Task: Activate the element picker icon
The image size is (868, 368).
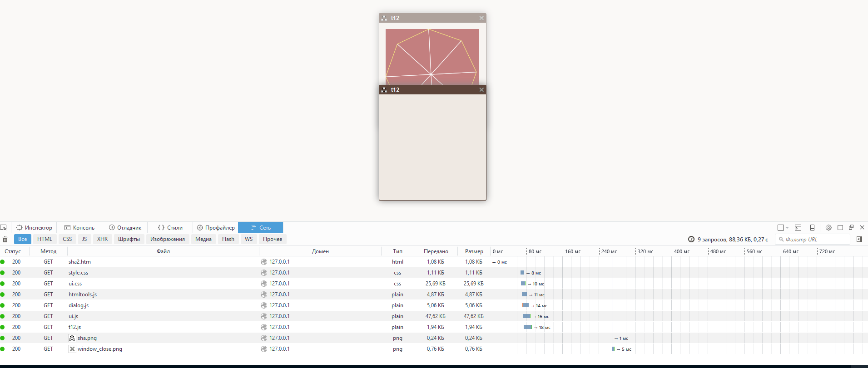Action: tap(4, 227)
